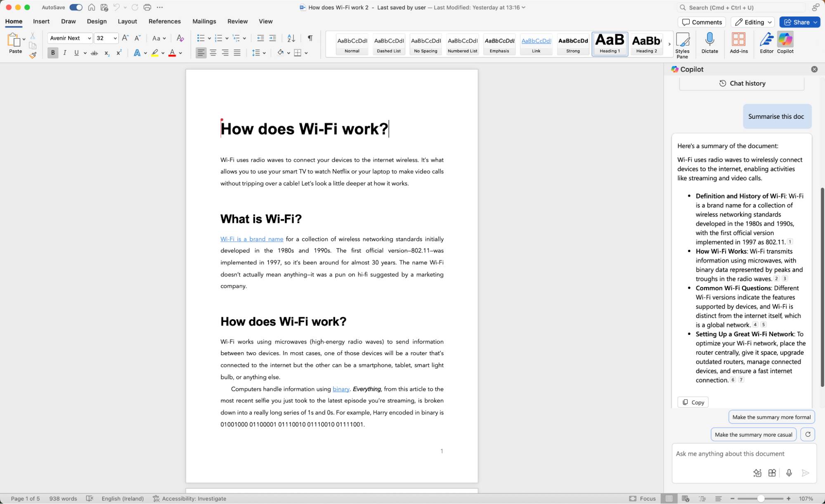Image resolution: width=825 pixels, height=504 pixels.
Task: Sort text using the A-Z sort icon
Action: 291,38
